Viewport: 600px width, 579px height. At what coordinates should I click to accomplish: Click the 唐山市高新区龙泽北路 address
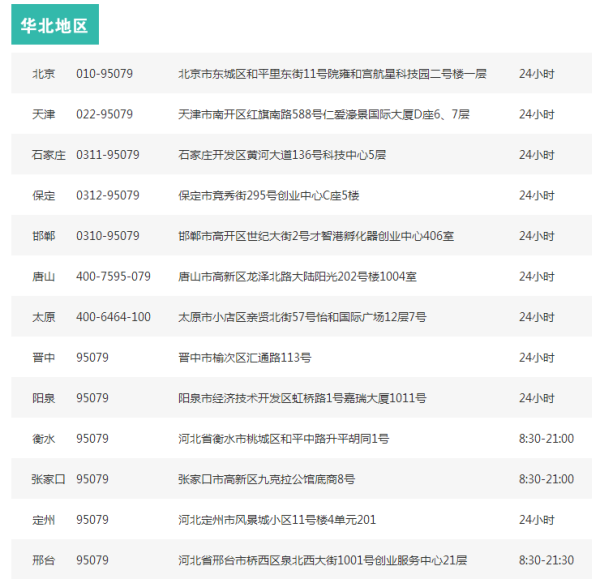[x=297, y=276]
